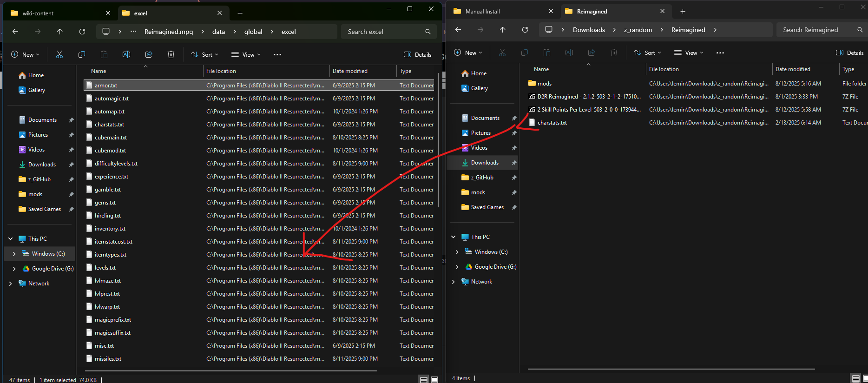The width and height of the screenshot is (868, 383).
Task: Open View dropdown in excel window
Action: coord(246,54)
